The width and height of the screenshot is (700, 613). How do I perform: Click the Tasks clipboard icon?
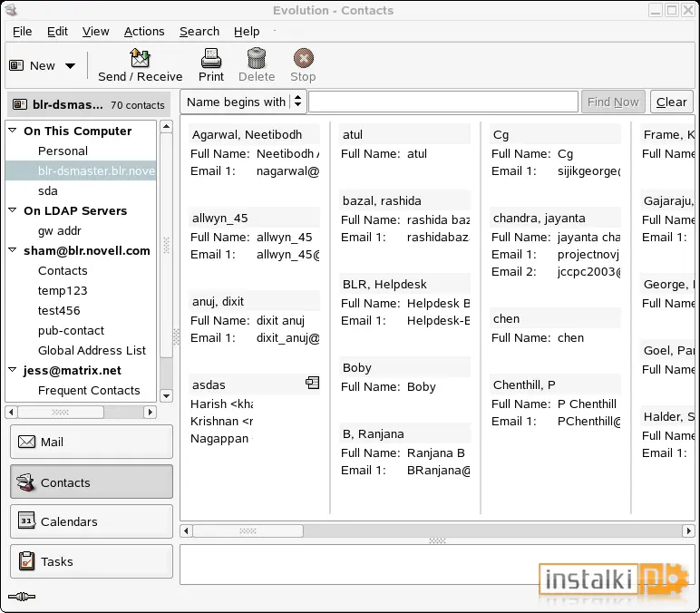pyautogui.click(x=26, y=560)
